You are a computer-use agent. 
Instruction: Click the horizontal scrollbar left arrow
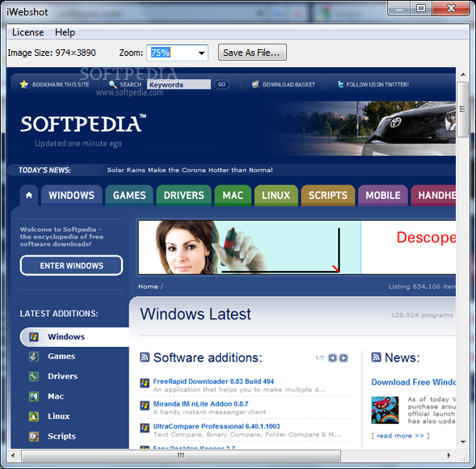tap(13, 455)
